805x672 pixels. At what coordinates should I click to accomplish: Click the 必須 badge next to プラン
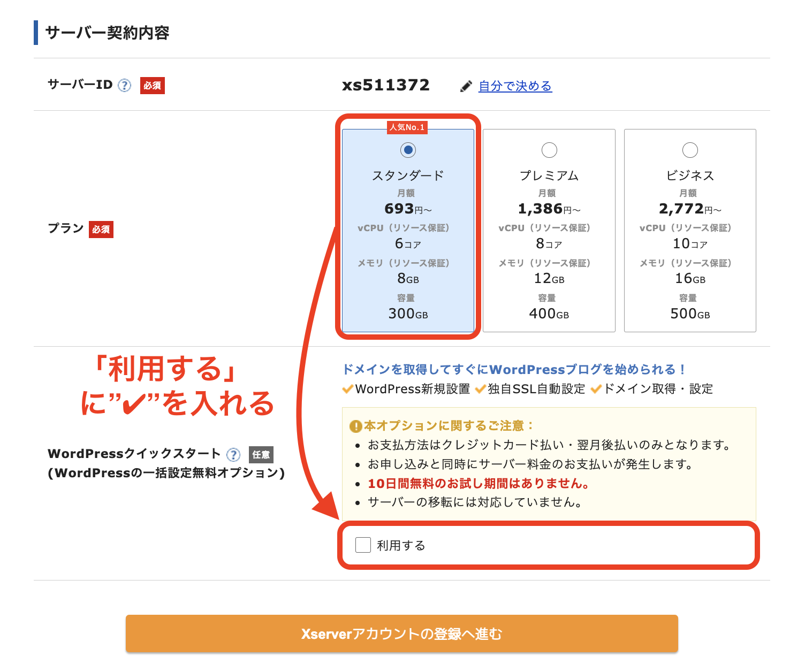point(101,230)
